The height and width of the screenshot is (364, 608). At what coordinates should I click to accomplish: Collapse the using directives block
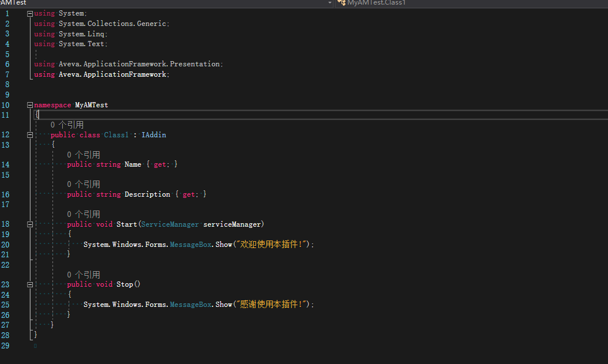[x=29, y=13]
